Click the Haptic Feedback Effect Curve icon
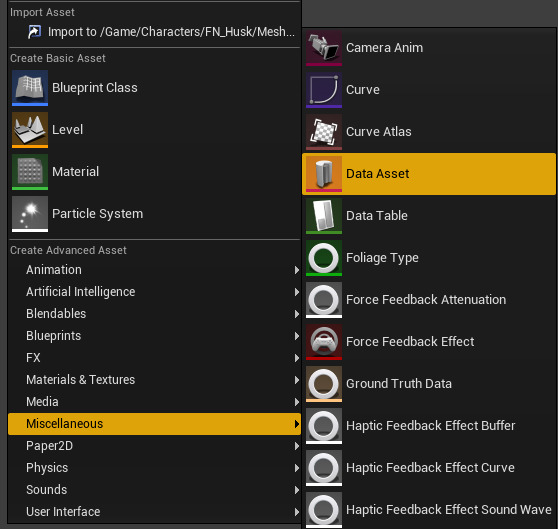Image resolution: width=558 pixels, height=529 pixels. coord(324,468)
